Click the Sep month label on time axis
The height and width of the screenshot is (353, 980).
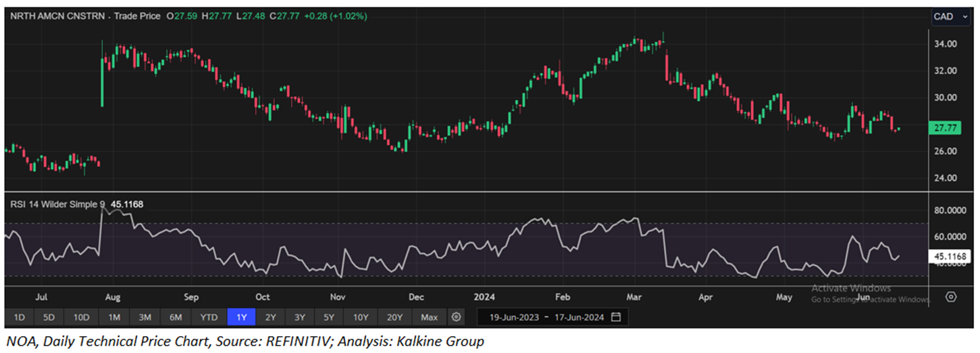click(x=190, y=297)
